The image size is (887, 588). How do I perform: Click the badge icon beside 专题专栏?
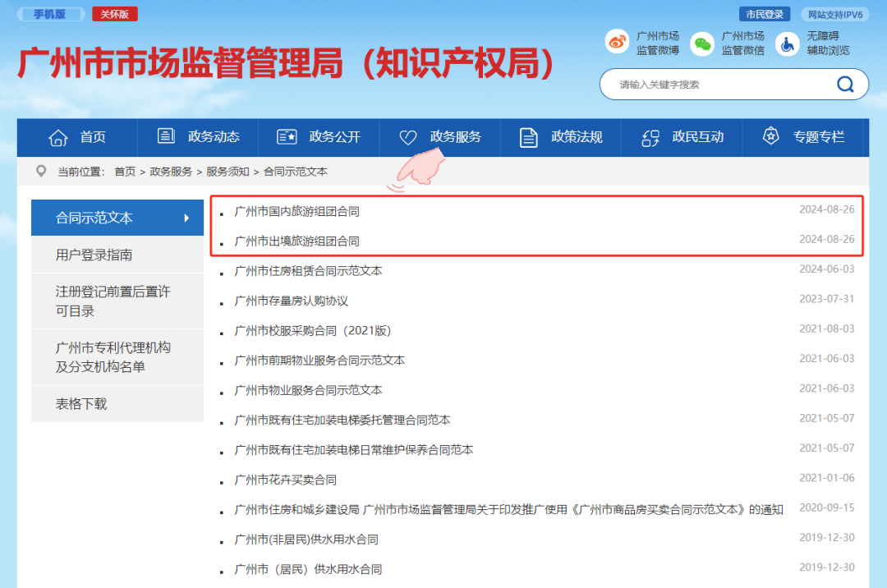770,136
